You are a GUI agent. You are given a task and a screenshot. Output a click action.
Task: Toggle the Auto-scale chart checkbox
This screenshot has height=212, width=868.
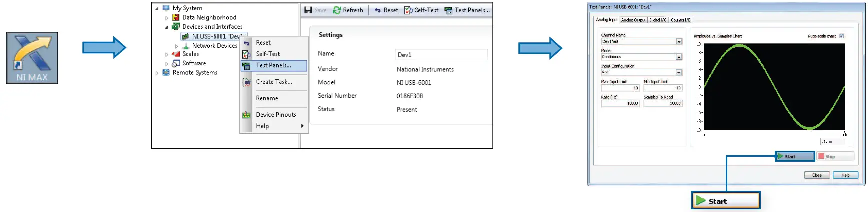[x=841, y=36]
